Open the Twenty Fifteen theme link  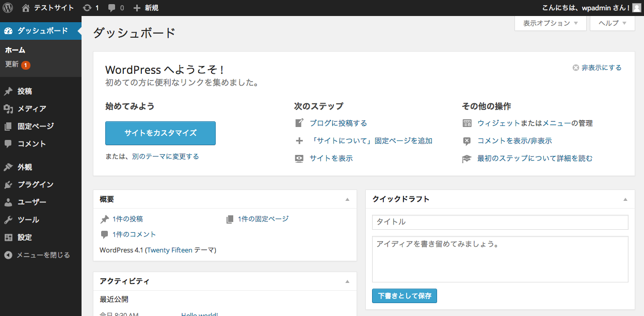pyautogui.click(x=170, y=250)
